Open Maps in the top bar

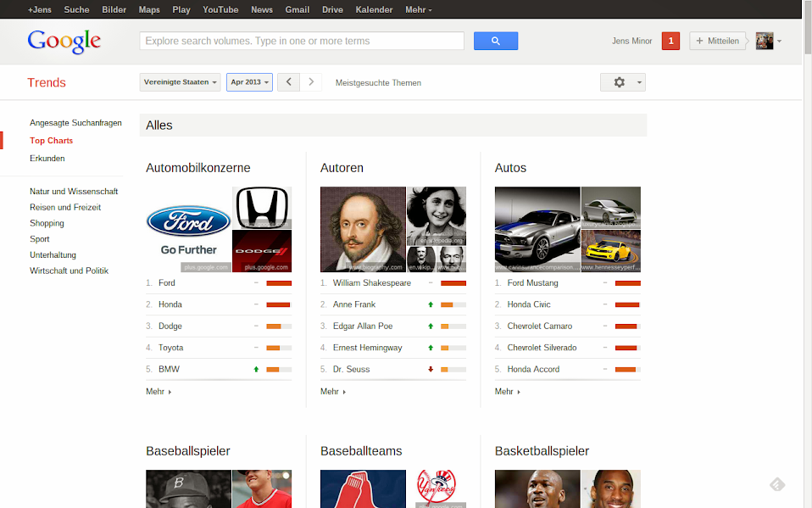point(149,9)
